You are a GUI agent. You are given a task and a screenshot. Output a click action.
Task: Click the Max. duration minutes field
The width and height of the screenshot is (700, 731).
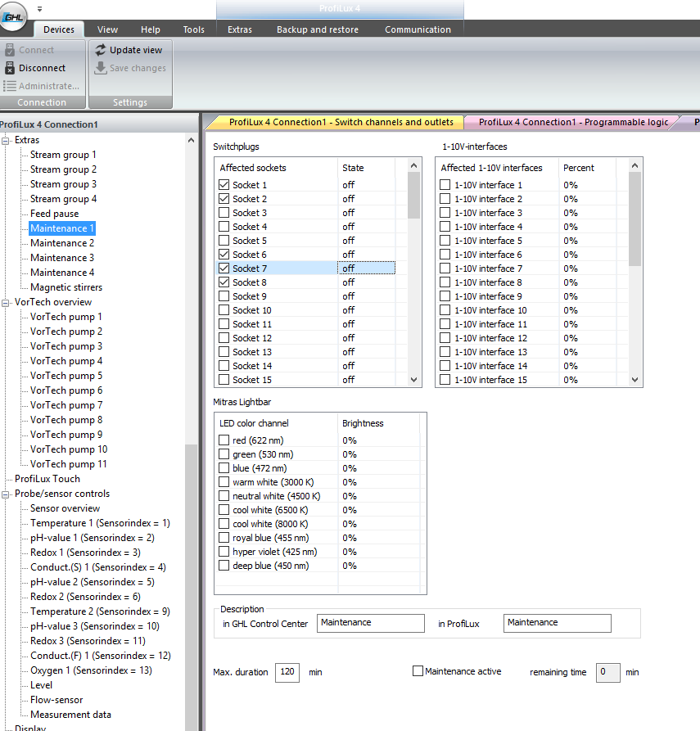[287, 672]
